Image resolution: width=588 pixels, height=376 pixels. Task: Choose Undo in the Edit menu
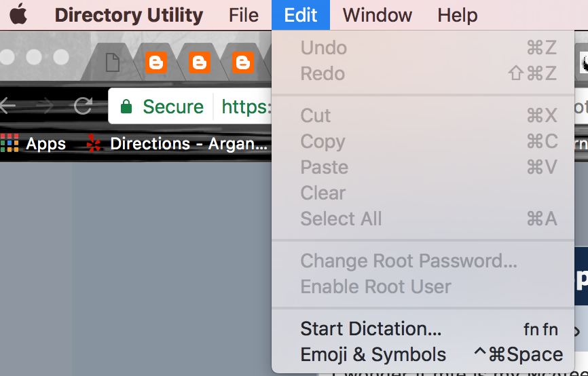coord(423,48)
